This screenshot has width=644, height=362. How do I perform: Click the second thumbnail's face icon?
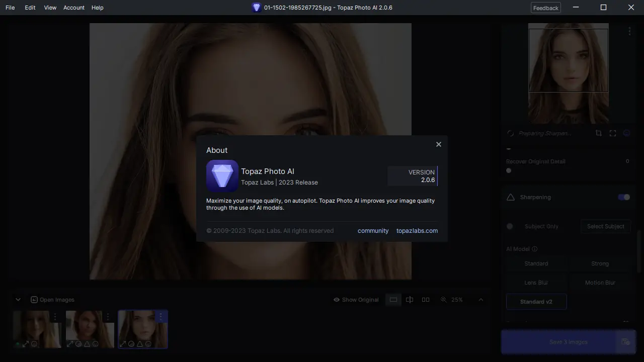click(x=96, y=344)
